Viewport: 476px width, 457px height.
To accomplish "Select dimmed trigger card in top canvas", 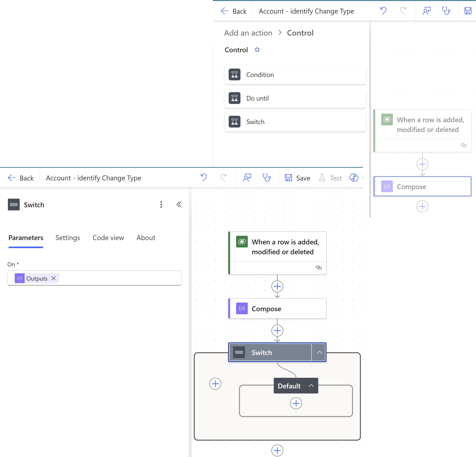I will 422,131.
